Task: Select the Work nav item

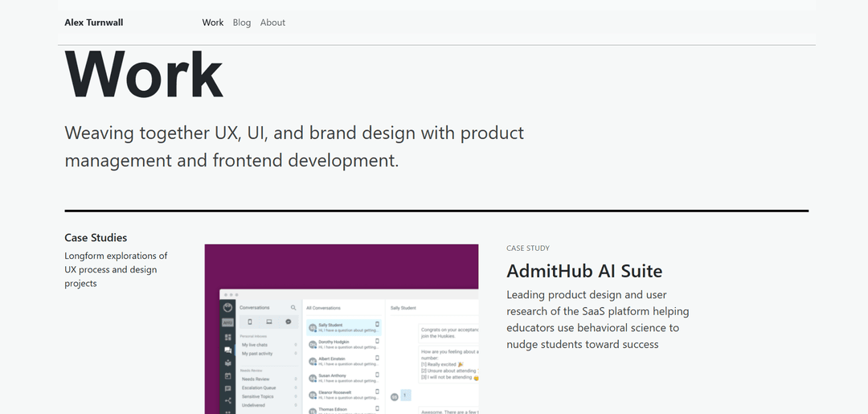Action: (x=212, y=23)
